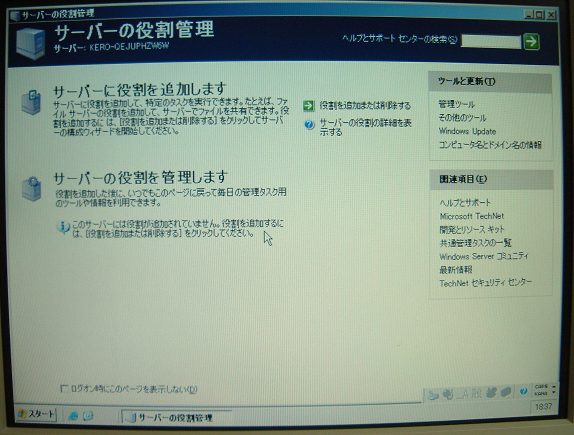
Task: Click the help and support search field
Action: click(x=491, y=41)
